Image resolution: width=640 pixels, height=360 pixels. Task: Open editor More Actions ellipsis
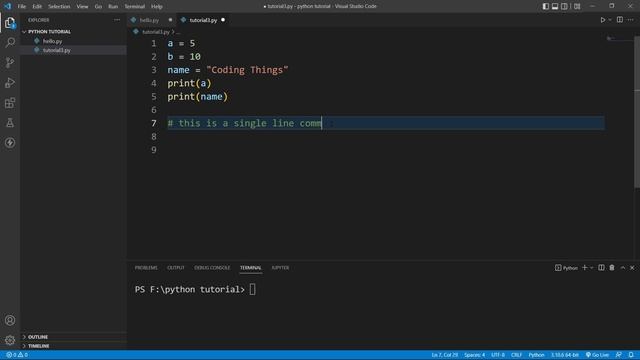(x=631, y=20)
